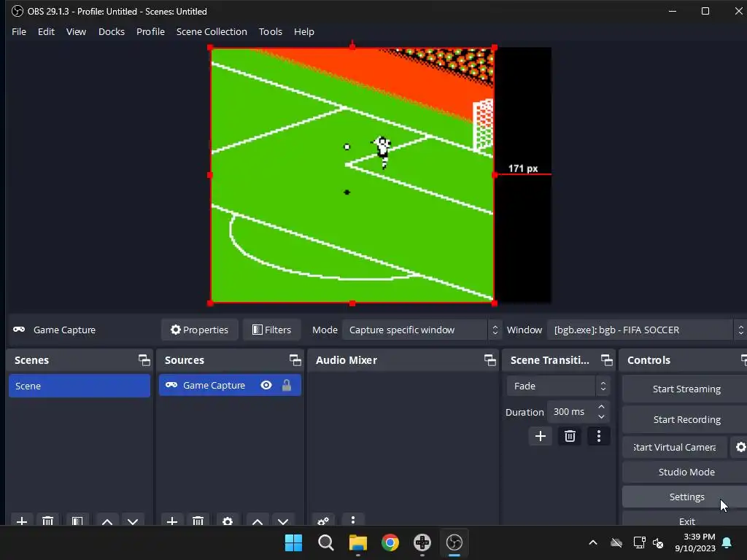Open the File menu
Viewport: 747px width, 560px height.
(x=19, y=31)
